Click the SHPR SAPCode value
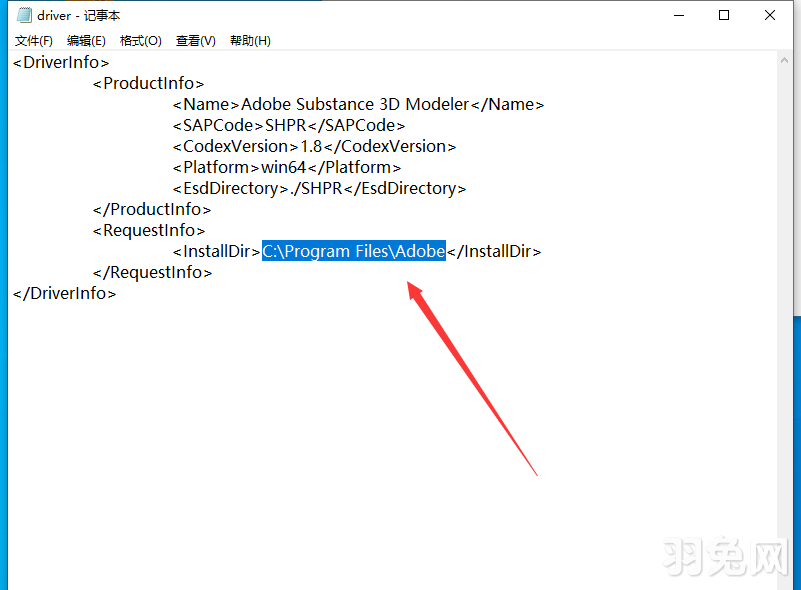 [285, 125]
